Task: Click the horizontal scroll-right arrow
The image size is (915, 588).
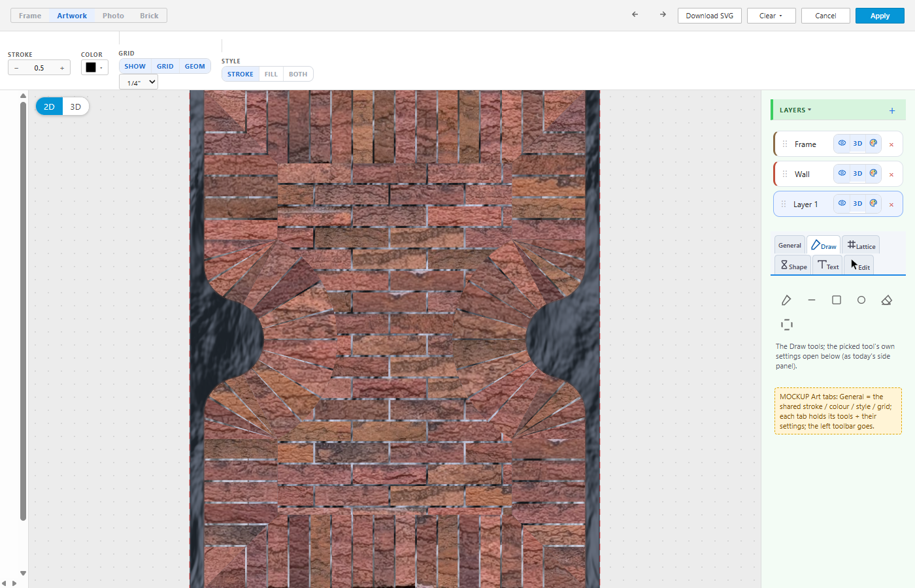Action: click(14, 583)
